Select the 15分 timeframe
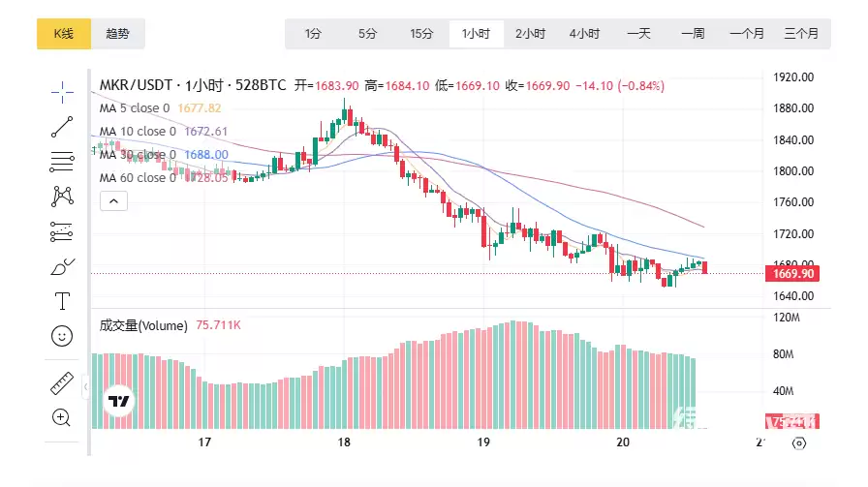This screenshot has height=487, width=868. point(421,34)
